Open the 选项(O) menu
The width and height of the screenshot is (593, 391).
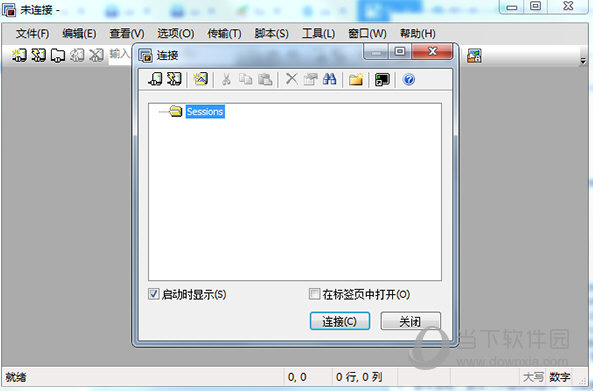175,34
